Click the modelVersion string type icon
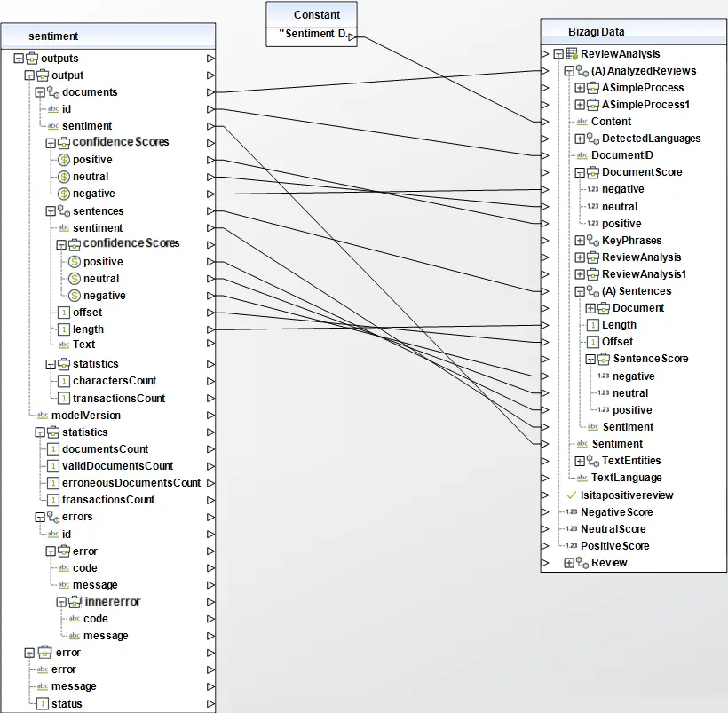Viewport: 728px width, 713px height. (x=43, y=415)
